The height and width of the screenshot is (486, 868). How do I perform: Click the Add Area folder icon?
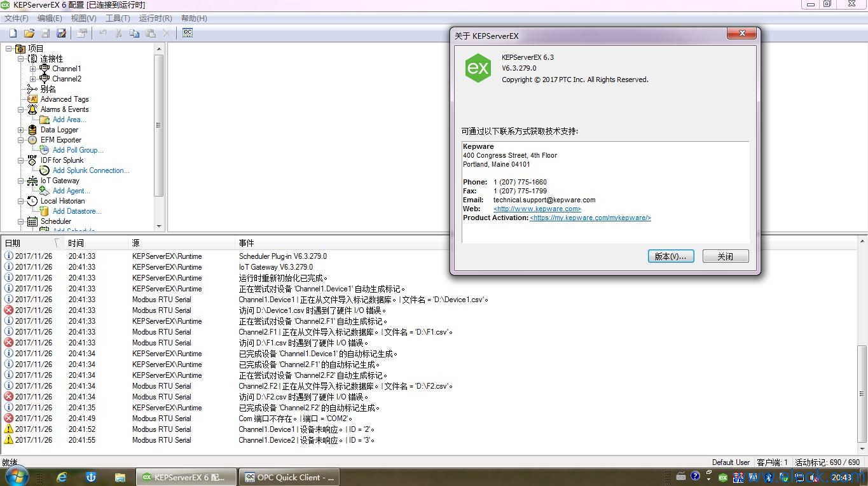[x=45, y=120]
